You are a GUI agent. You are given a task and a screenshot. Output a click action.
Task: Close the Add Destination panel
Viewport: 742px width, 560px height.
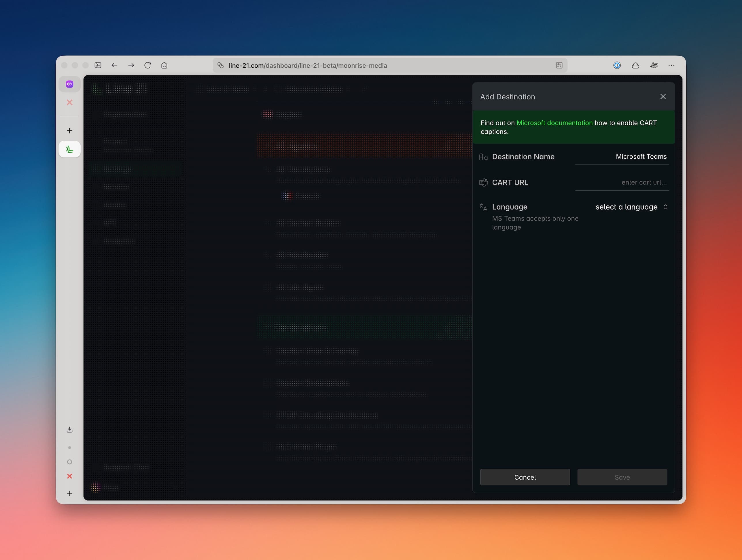point(662,96)
